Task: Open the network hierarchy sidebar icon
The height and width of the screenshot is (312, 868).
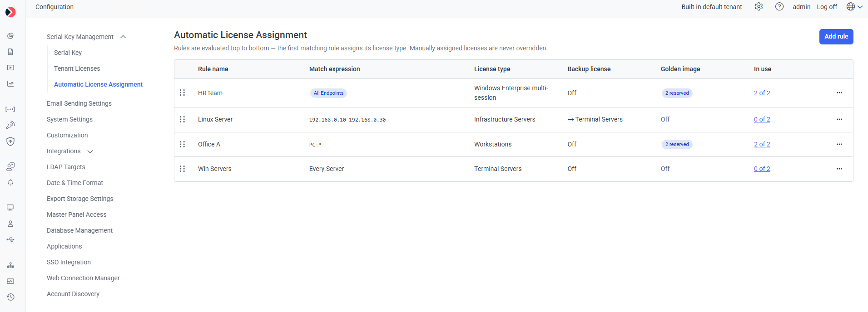Action: point(10,265)
